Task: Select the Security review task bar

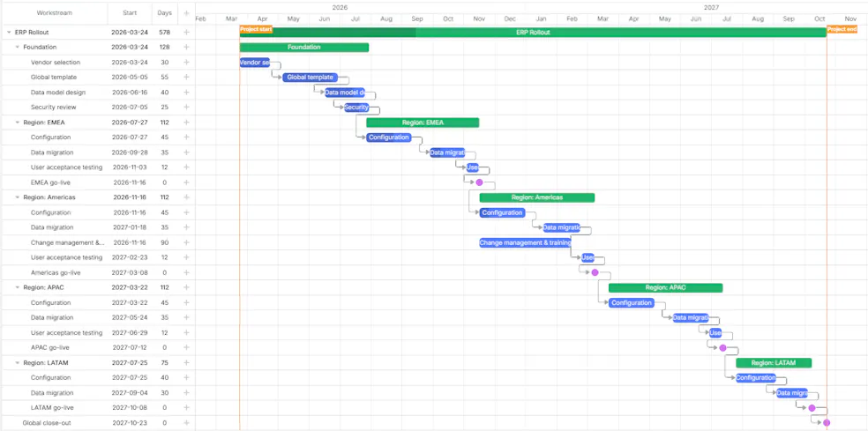Action: pos(356,108)
